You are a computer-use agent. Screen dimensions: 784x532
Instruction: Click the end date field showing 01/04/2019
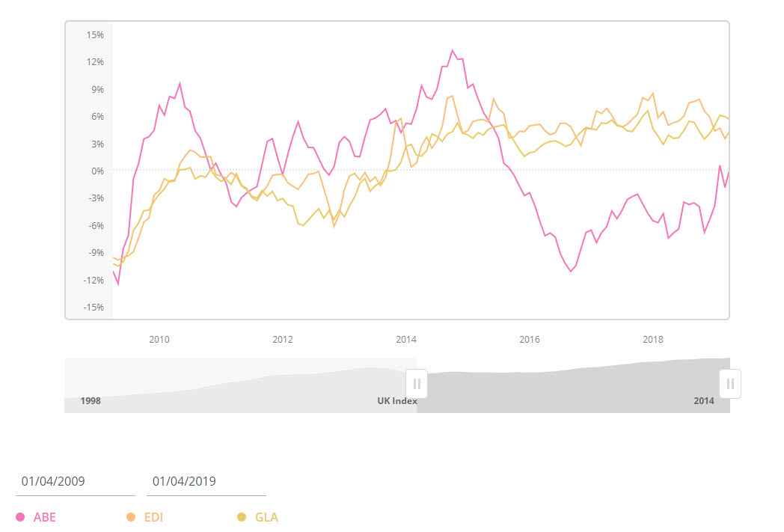[x=185, y=481]
